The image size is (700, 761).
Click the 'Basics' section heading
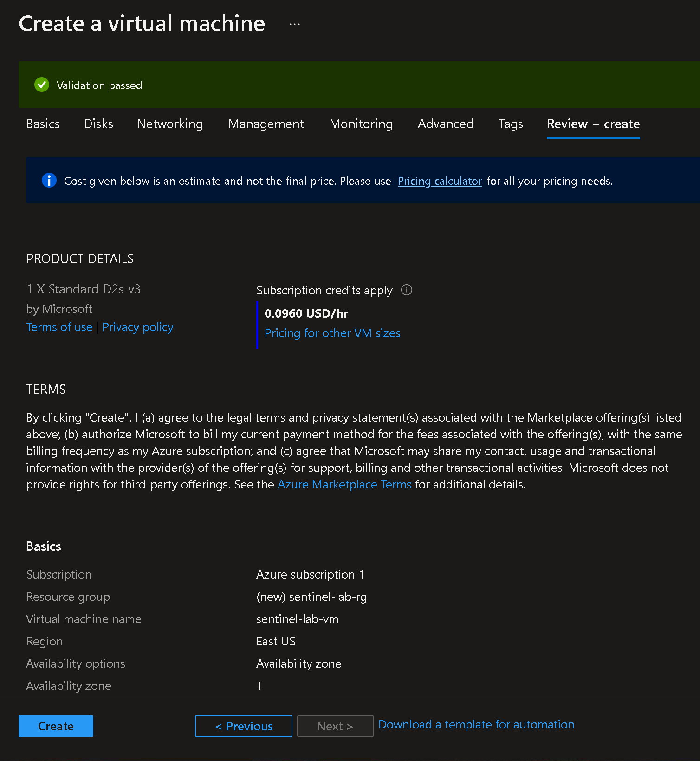coord(44,546)
